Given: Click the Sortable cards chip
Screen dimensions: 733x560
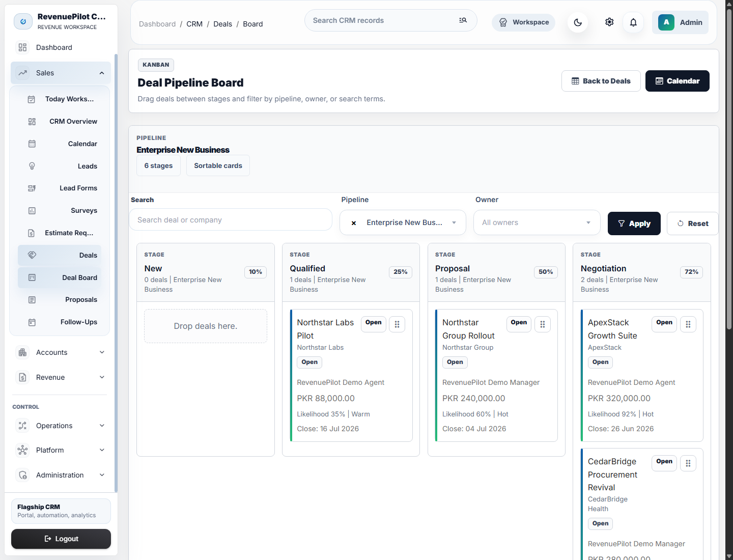Looking at the screenshot, I should 218,165.
